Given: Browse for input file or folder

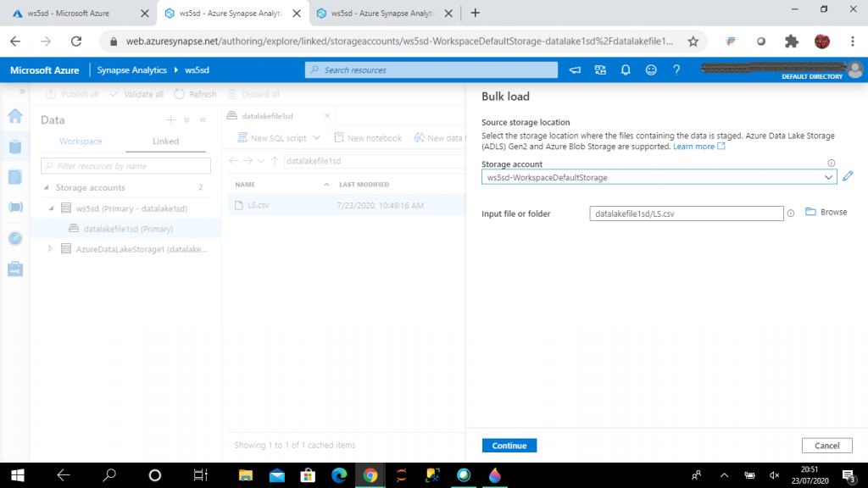Looking at the screenshot, I should [x=826, y=212].
